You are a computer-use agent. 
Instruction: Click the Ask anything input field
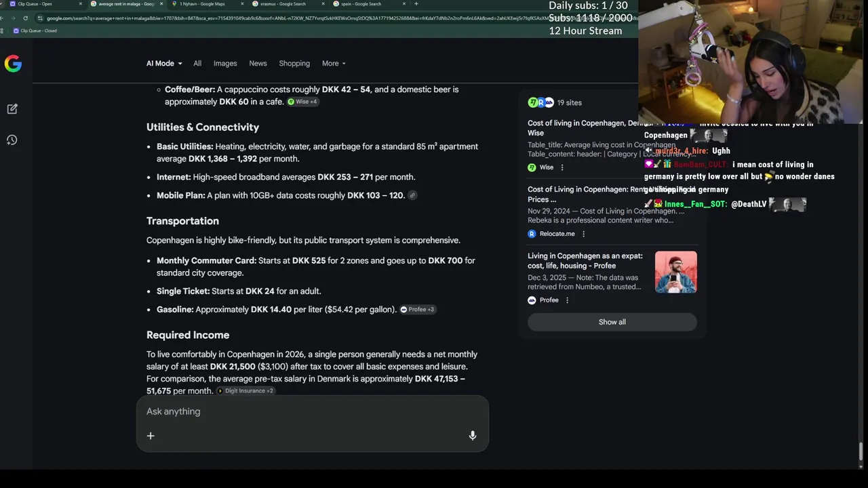(312, 411)
